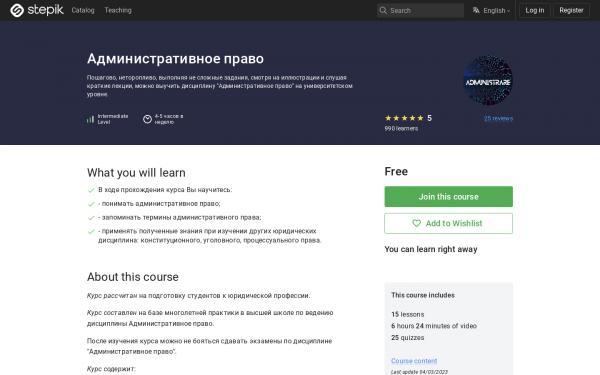This screenshot has width=600, height=375.
Task: Add to Wishlist button
Action: point(448,223)
